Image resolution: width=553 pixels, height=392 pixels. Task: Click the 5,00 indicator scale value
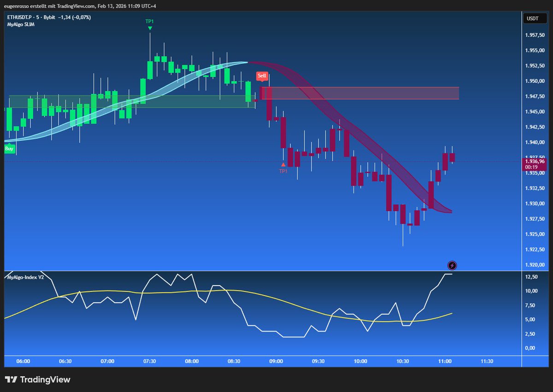click(x=530, y=319)
